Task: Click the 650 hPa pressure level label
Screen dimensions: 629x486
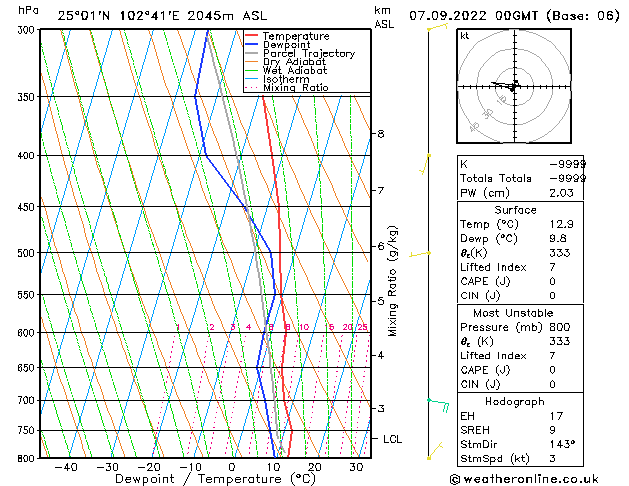Action: tap(28, 368)
